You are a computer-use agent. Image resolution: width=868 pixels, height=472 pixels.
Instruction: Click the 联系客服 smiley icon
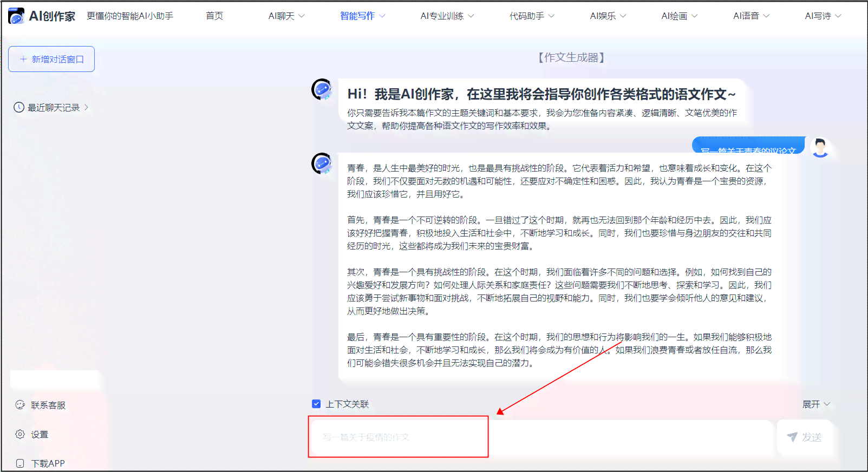click(20, 405)
